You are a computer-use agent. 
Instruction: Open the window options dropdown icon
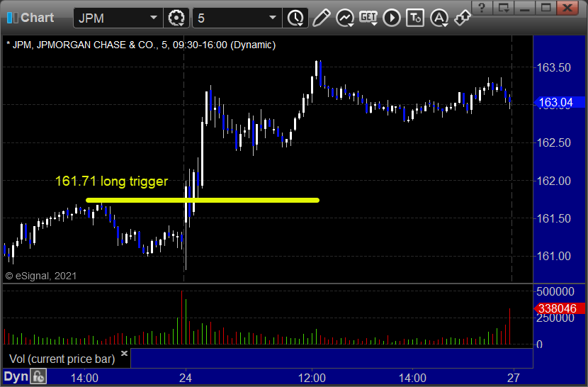click(x=503, y=8)
